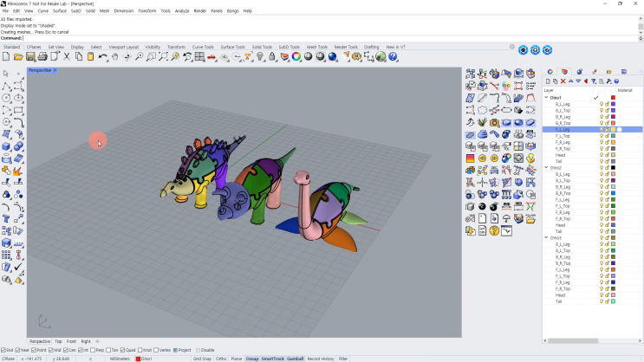Click the Print icon in toolbar
The height and width of the screenshot is (362, 644).
(x=42, y=56)
